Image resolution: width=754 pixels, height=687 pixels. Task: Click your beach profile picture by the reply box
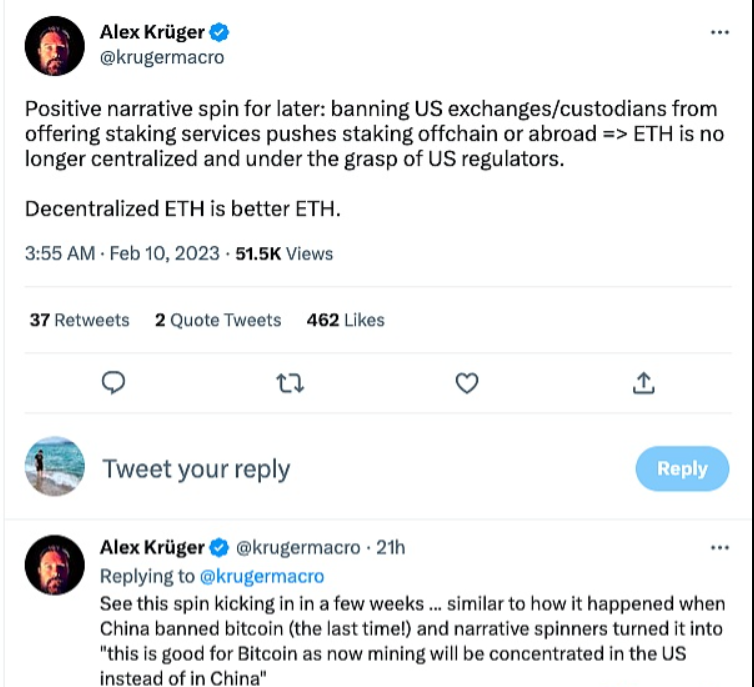[x=53, y=468]
